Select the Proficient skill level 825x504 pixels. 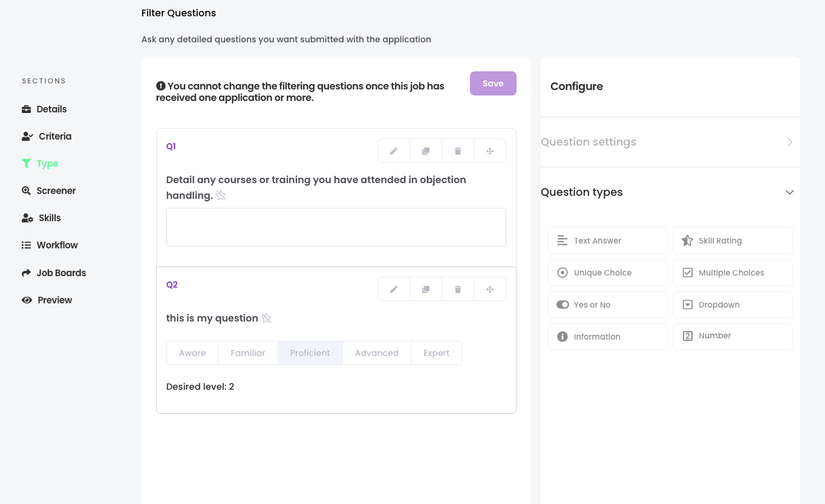(310, 353)
